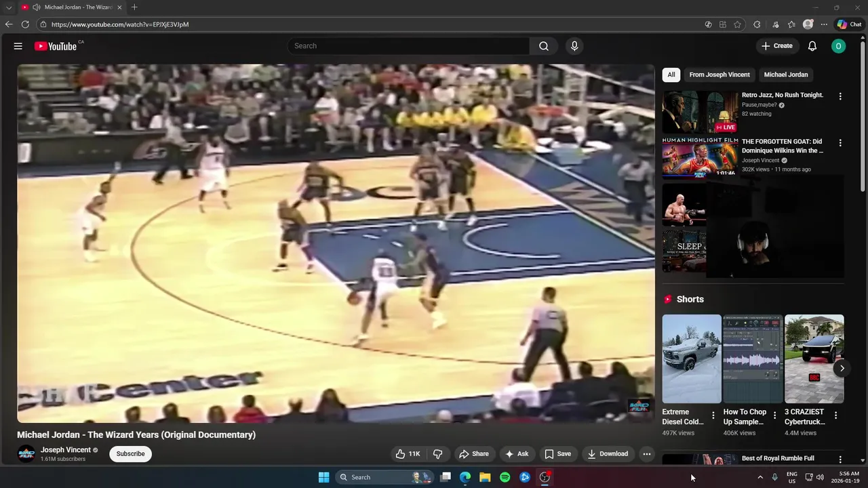The width and height of the screenshot is (868, 488).
Task: Open the Ask AI button
Action: click(x=516, y=453)
